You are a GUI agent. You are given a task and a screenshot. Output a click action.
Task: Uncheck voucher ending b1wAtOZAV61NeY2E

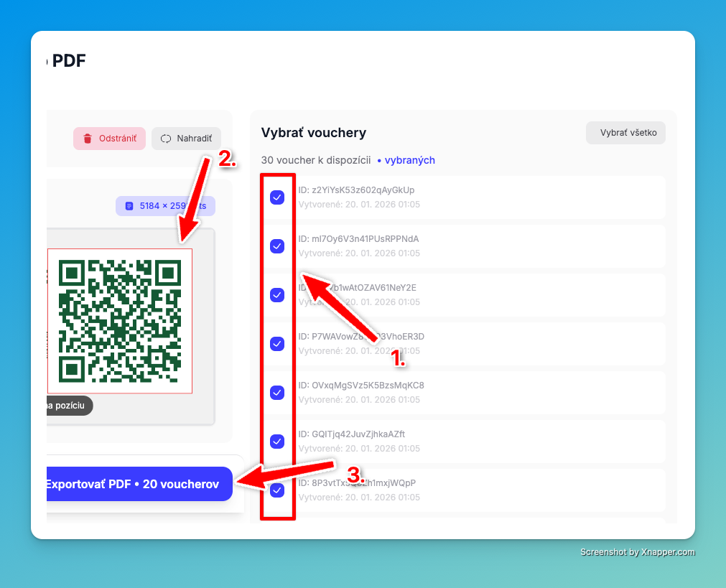(x=277, y=295)
